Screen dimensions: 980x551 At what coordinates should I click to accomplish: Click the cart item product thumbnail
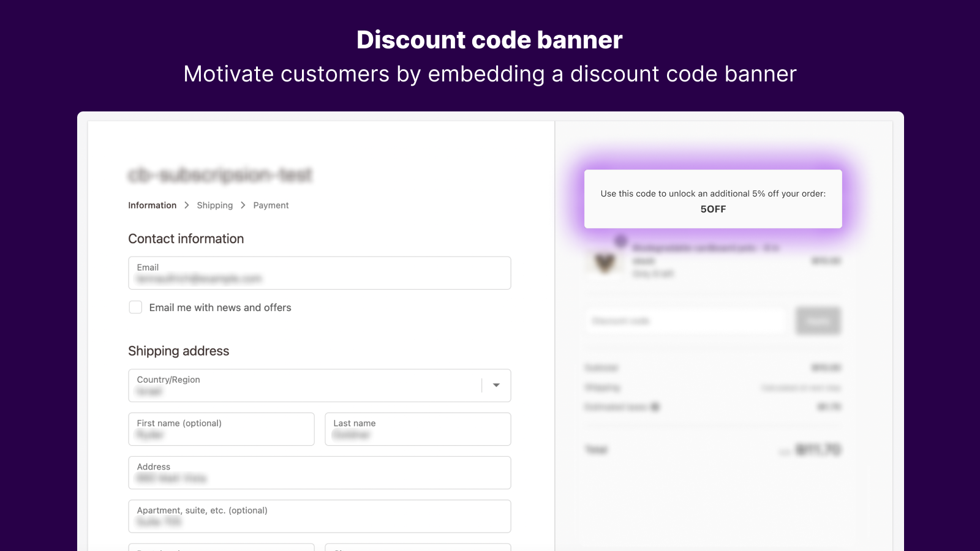604,261
